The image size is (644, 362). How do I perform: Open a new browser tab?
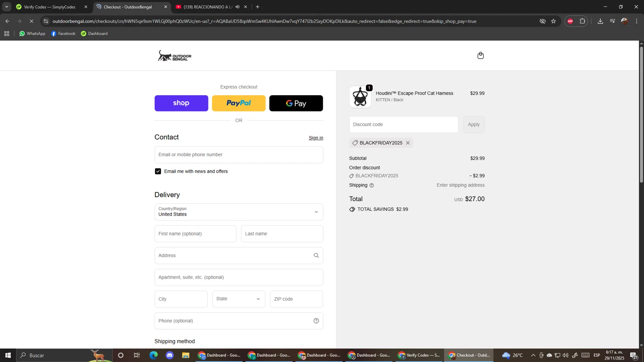coord(258,7)
